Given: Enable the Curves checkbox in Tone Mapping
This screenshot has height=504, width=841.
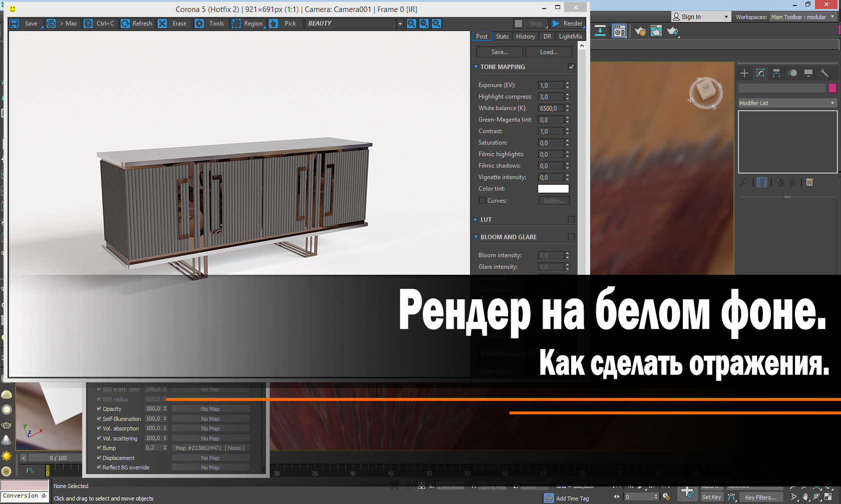Looking at the screenshot, I should click(x=482, y=200).
